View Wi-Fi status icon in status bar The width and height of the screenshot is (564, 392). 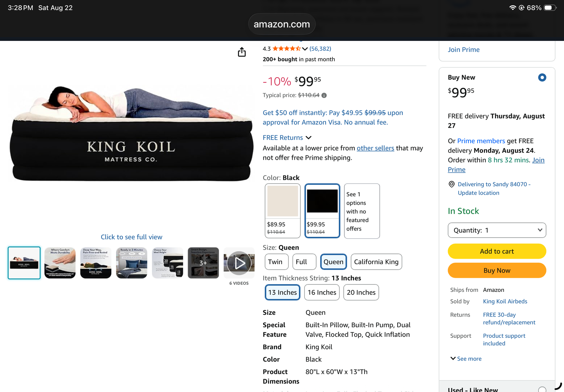pyautogui.click(x=513, y=8)
